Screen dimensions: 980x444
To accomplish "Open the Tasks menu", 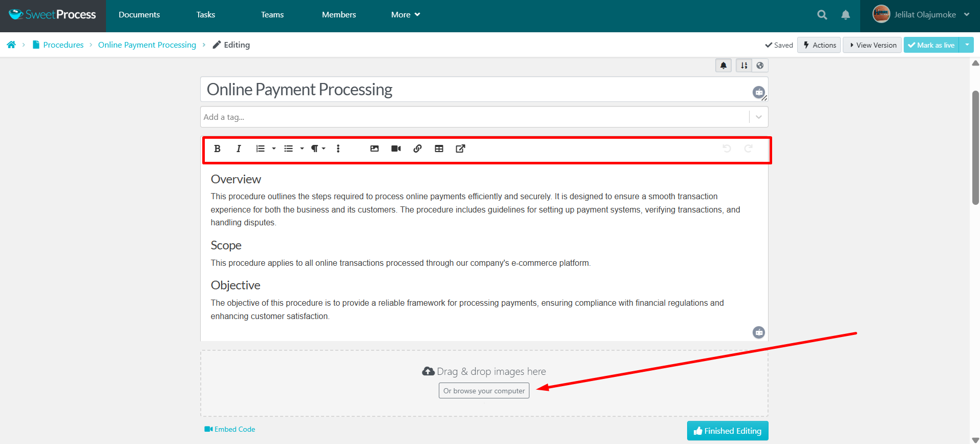I will pyautogui.click(x=206, y=15).
